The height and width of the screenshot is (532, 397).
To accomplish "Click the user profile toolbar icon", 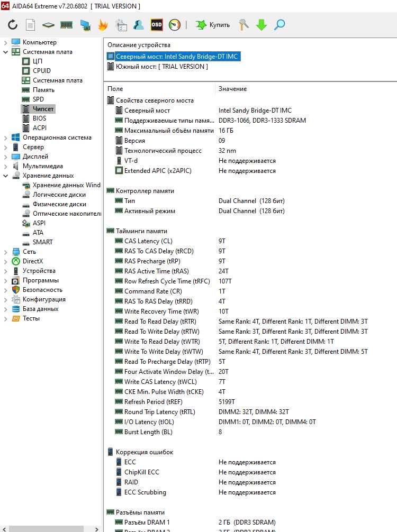I will point(139,25).
